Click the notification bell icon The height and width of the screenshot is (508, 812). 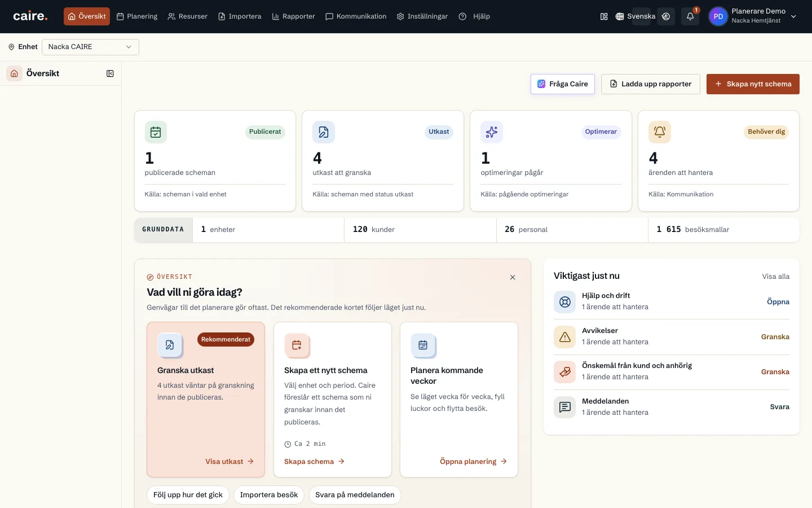[x=690, y=16]
